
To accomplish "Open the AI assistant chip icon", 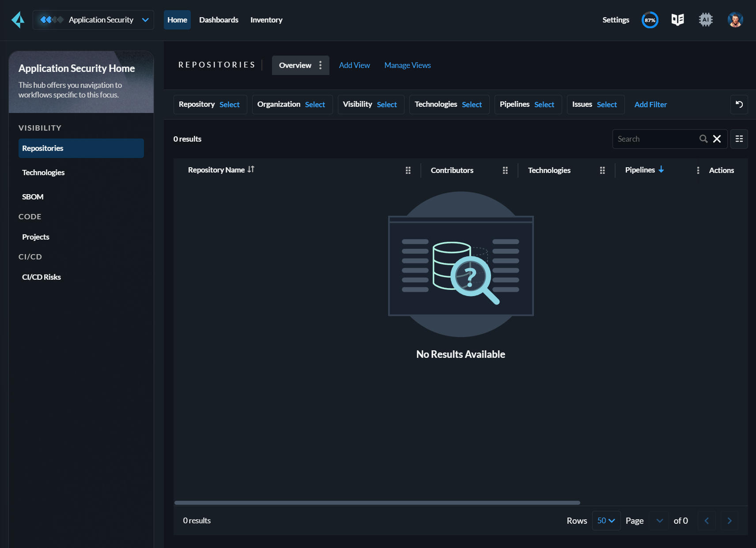I will click(706, 20).
